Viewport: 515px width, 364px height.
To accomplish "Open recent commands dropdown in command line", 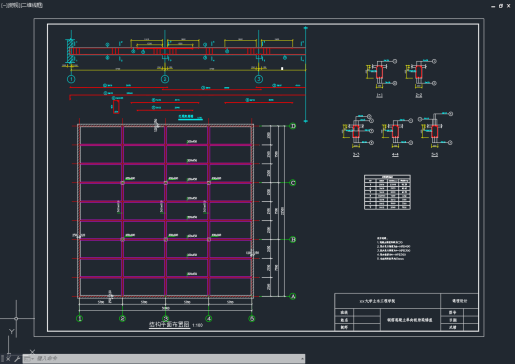I will coord(29,359).
